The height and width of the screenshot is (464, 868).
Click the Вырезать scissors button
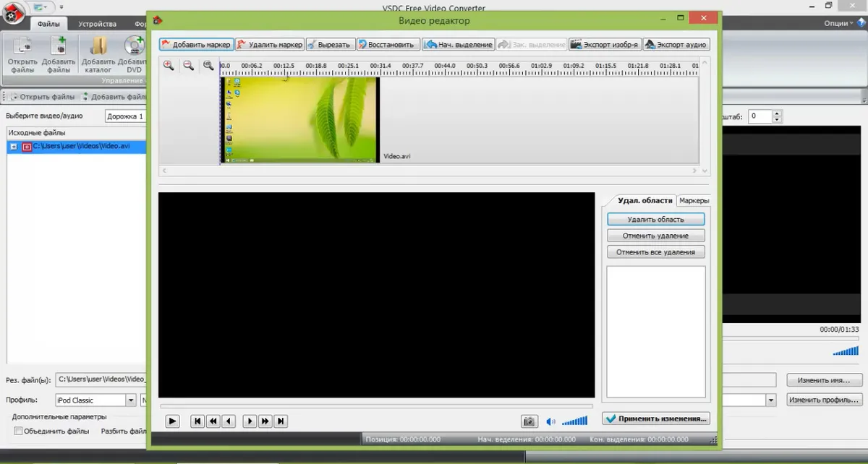click(x=329, y=45)
